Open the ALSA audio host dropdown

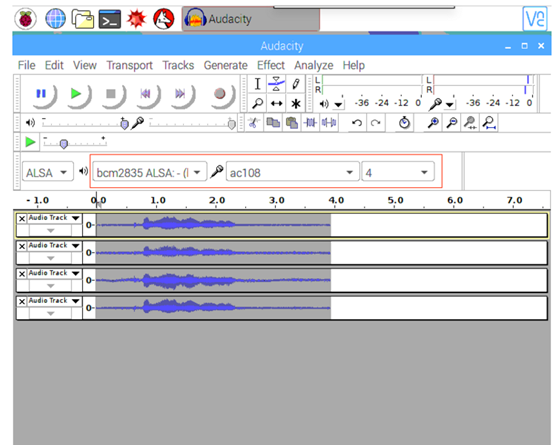coord(48,172)
